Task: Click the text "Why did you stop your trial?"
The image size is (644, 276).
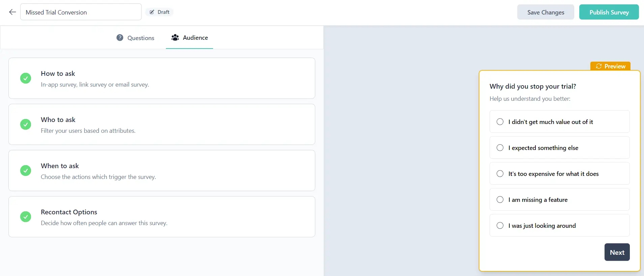Action: [533, 86]
